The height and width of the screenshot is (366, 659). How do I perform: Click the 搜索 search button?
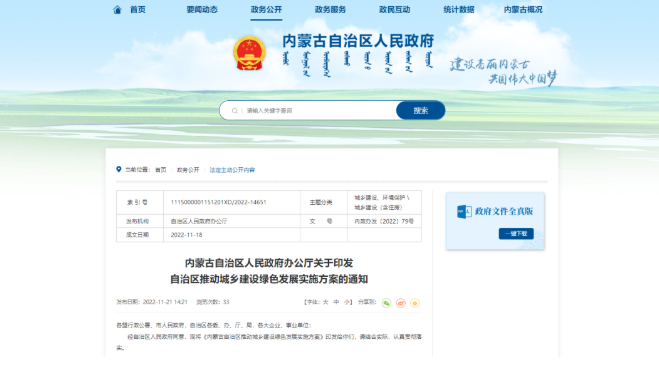point(421,111)
